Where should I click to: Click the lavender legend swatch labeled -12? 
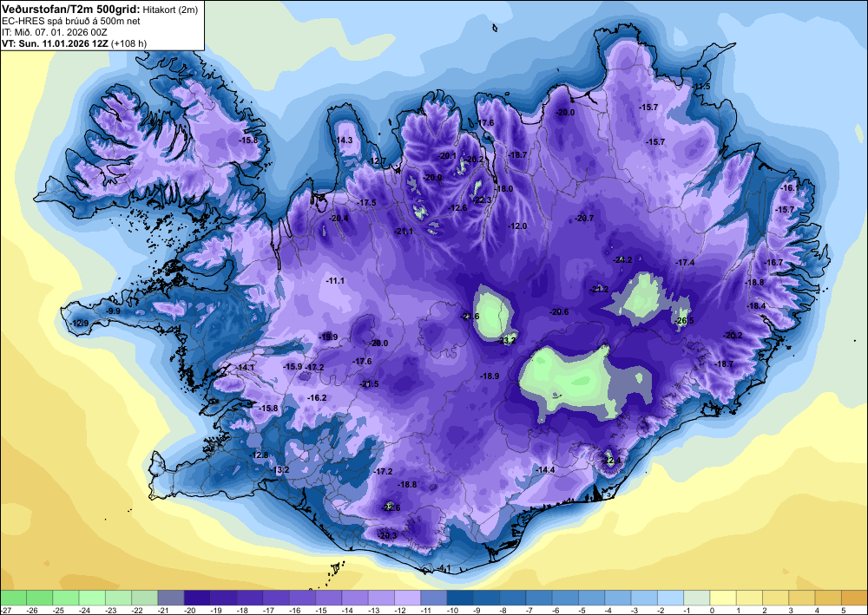click(x=407, y=598)
